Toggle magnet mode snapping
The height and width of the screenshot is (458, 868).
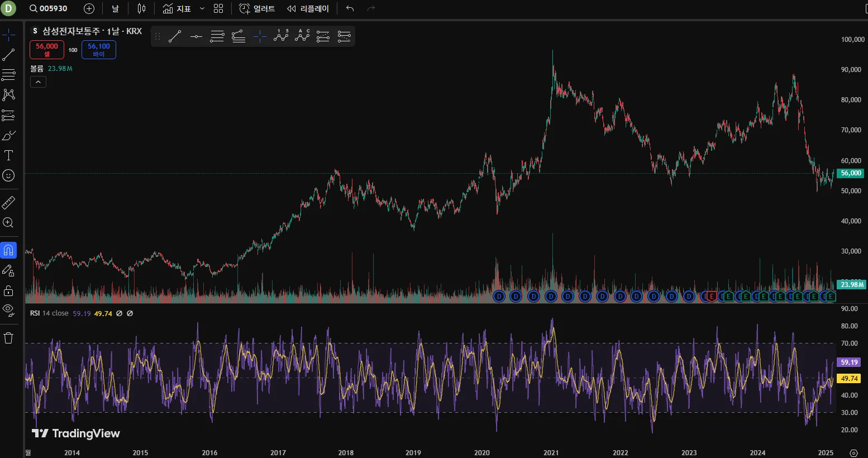[8, 250]
